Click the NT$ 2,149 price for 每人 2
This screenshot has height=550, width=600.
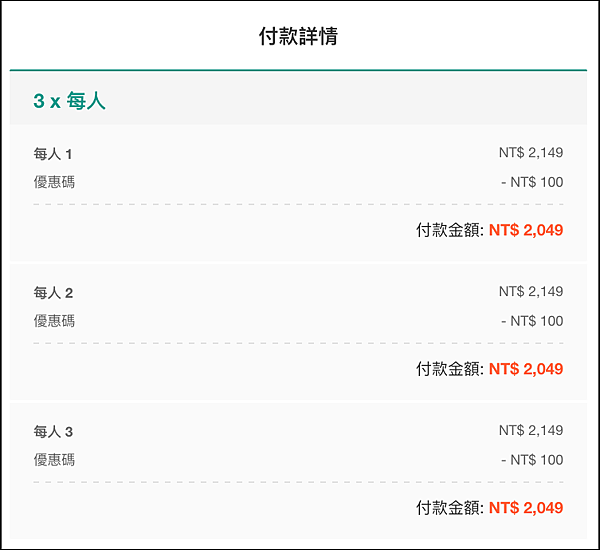point(531,292)
